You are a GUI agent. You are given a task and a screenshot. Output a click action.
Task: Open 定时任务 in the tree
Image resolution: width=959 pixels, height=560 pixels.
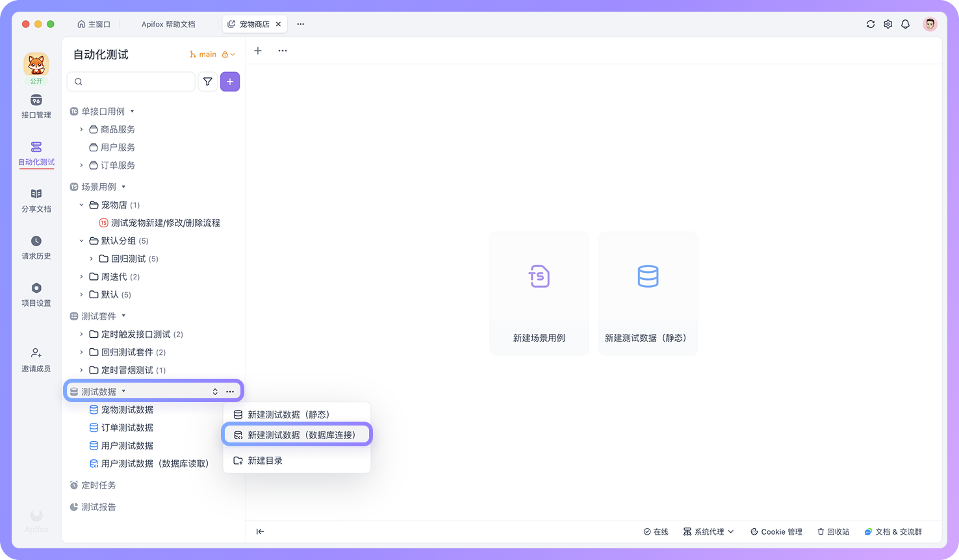coord(93,485)
